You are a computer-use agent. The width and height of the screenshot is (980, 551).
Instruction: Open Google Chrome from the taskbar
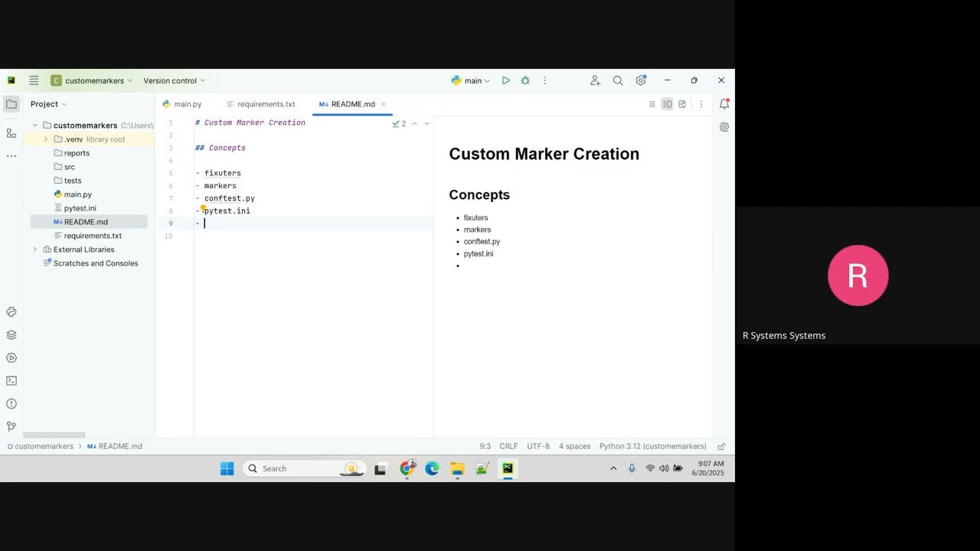[407, 469]
